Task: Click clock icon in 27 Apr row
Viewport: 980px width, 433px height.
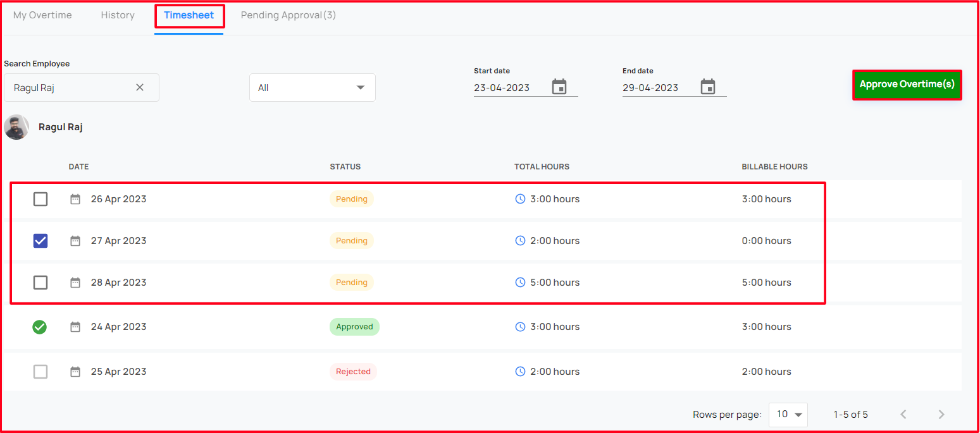Action: (520, 241)
